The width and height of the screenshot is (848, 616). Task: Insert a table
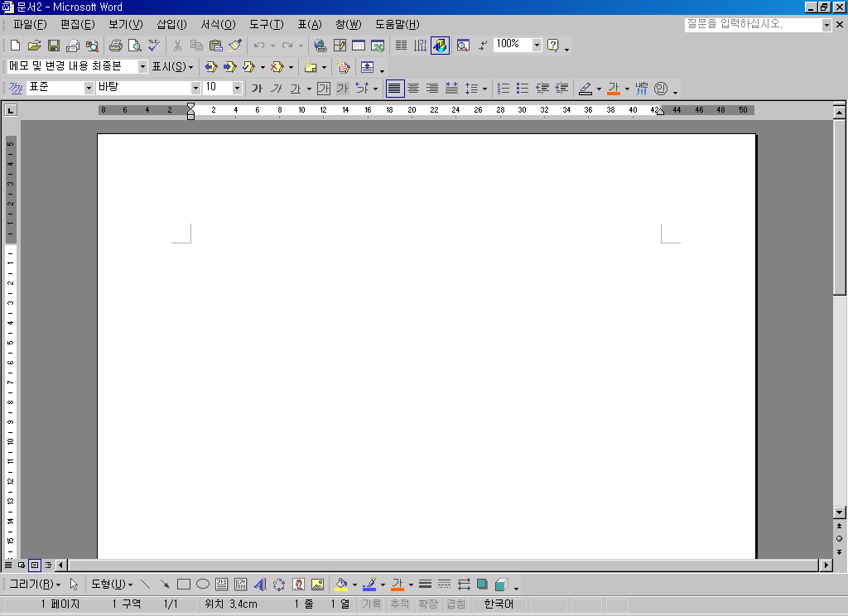[x=359, y=46]
